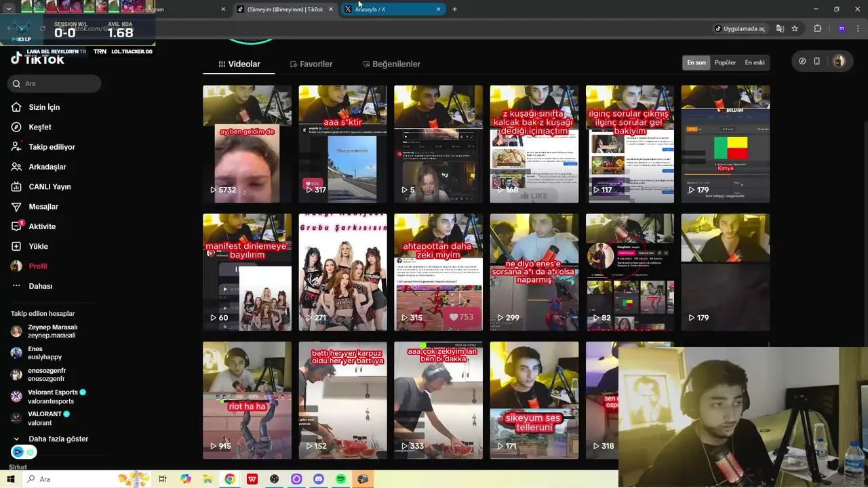The width and height of the screenshot is (868, 488).
Task: Open the Windows Start menu
Action: (11, 479)
